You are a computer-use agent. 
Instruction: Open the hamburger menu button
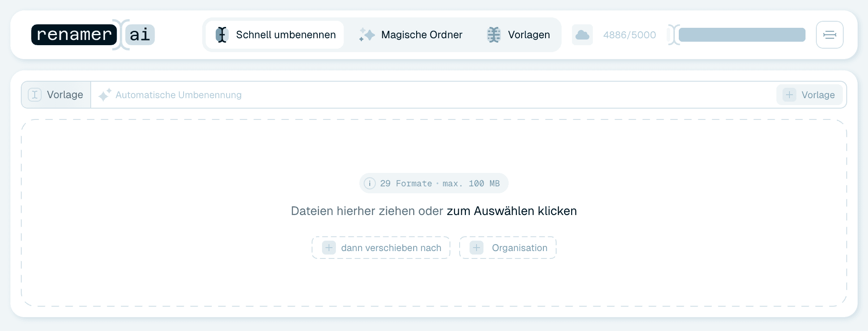[x=829, y=35]
